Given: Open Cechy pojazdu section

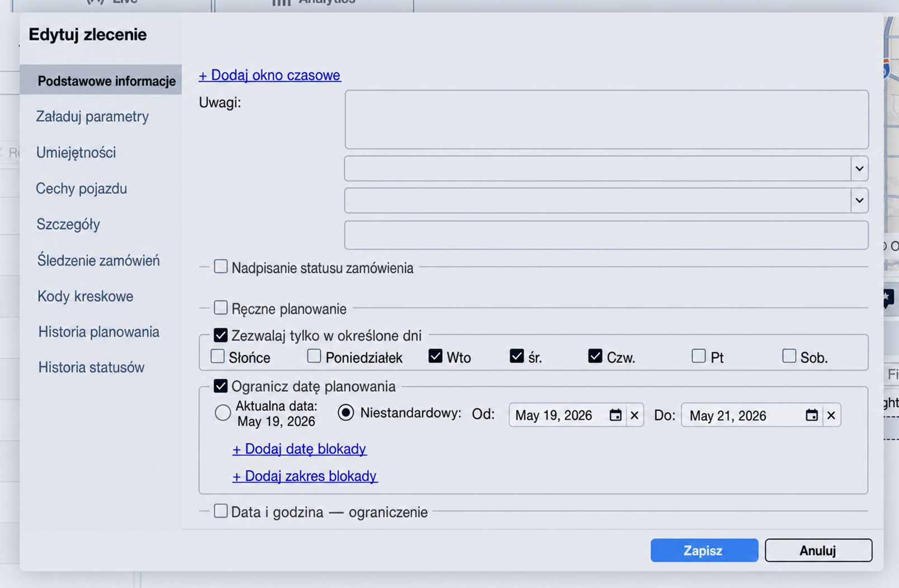Looking at the screenshot, I should point(82,188).
